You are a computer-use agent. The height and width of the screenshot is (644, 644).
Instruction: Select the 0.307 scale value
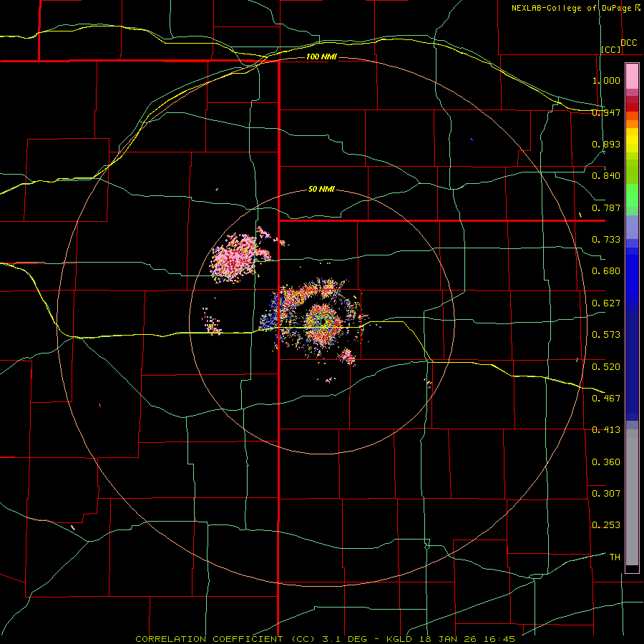(x=606, y=493)
